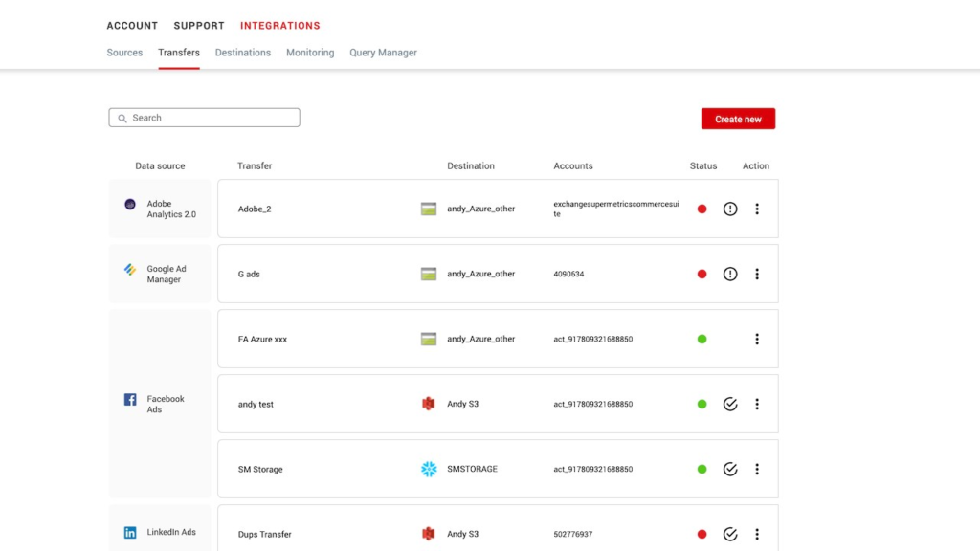The image size is (980, 551).
Task: Click the Create new button
Action: [x=738, y=119]
